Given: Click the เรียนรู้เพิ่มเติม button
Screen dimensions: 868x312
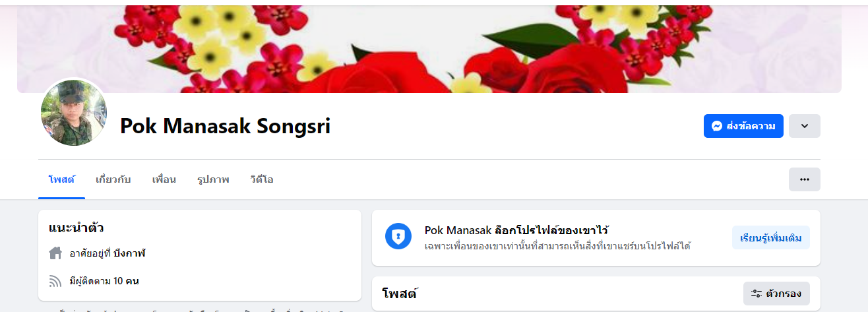Looking at the screenshot, I should pos(770,237).
